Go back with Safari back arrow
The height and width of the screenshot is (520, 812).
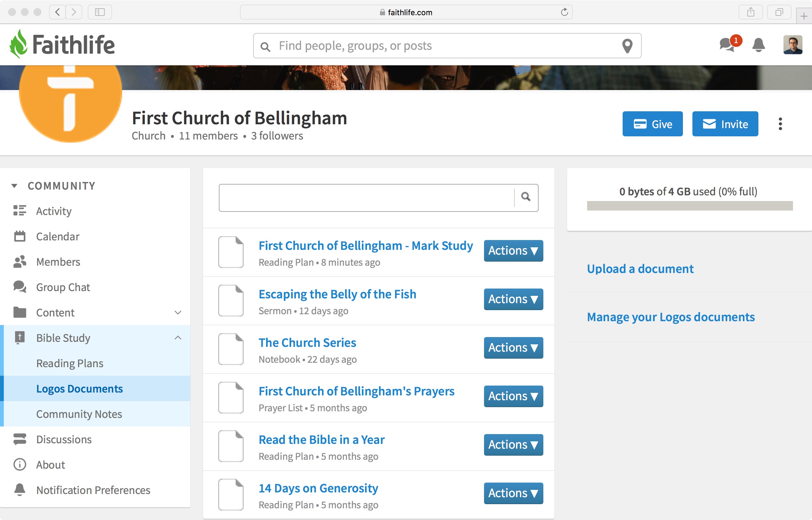click(57, 12)
